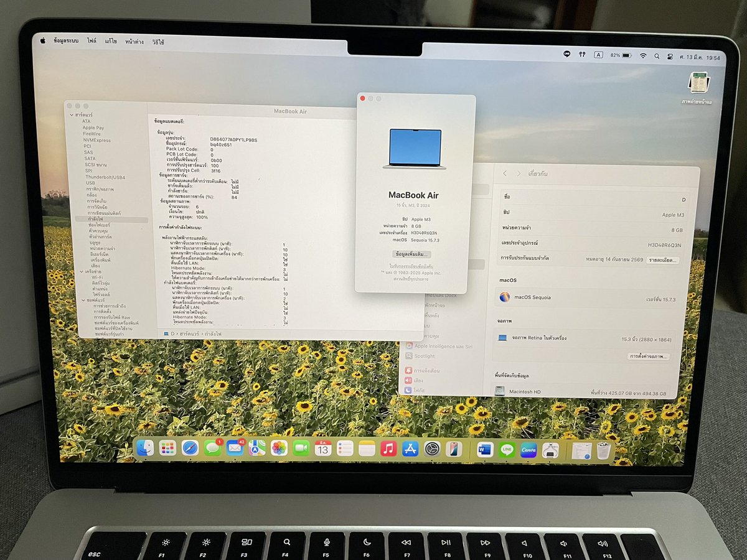Open Maps app in the Dock
Image resolution: width=747 pixels, height=560 pixels.
(257, 448)
